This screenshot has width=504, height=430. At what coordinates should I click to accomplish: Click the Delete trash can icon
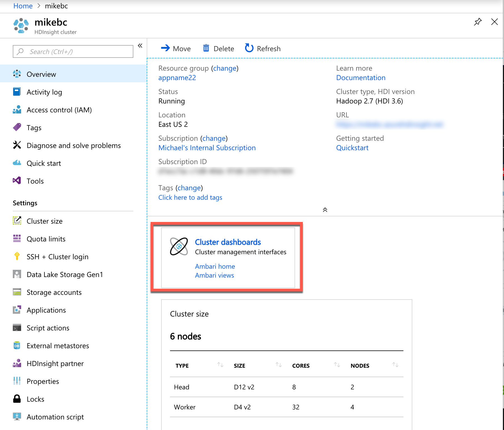[x=206, y=48]
